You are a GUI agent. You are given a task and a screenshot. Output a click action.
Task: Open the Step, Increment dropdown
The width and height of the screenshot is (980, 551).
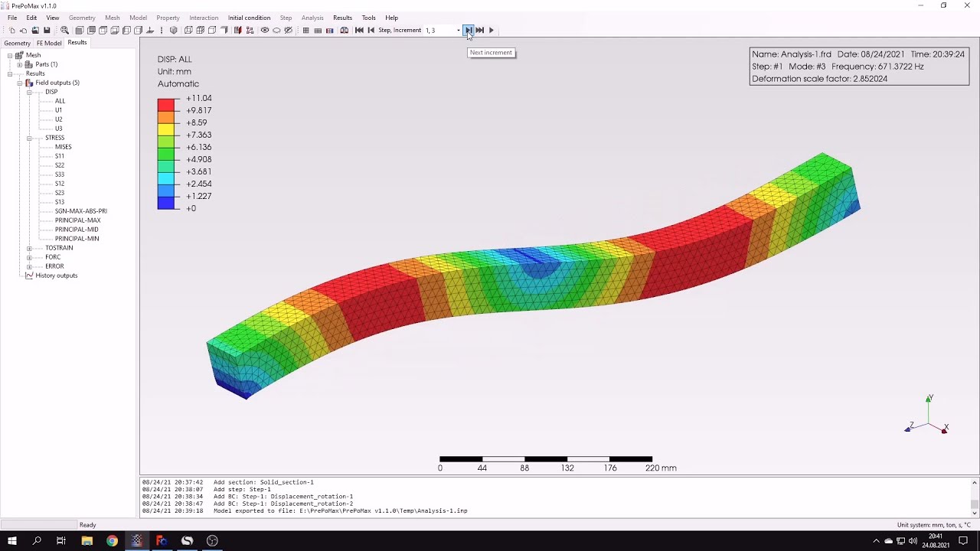[x=459, y=30]
